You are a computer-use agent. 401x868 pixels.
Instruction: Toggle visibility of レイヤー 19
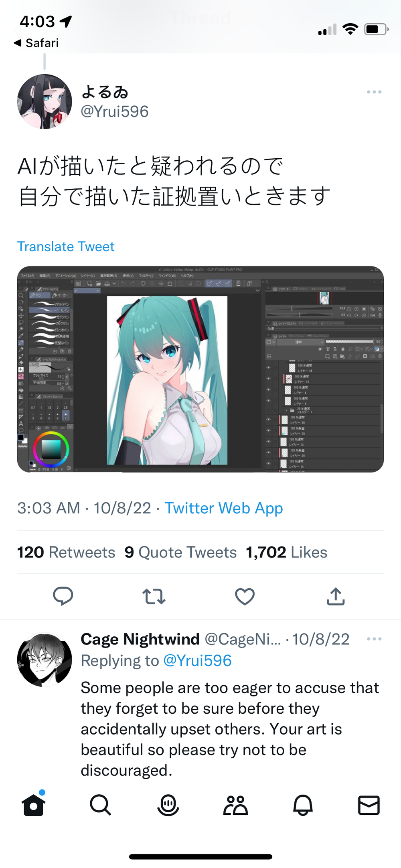(x=268, y=379)
